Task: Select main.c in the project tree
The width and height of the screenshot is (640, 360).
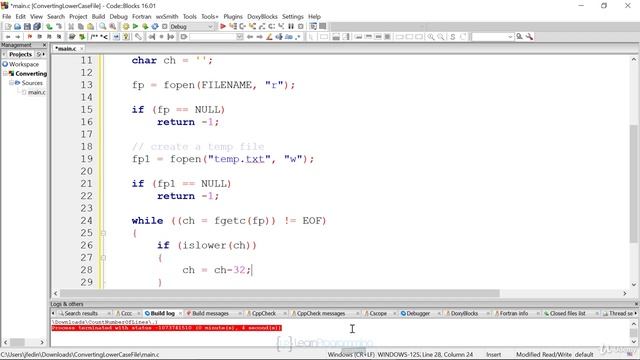Action: point(37,92)
